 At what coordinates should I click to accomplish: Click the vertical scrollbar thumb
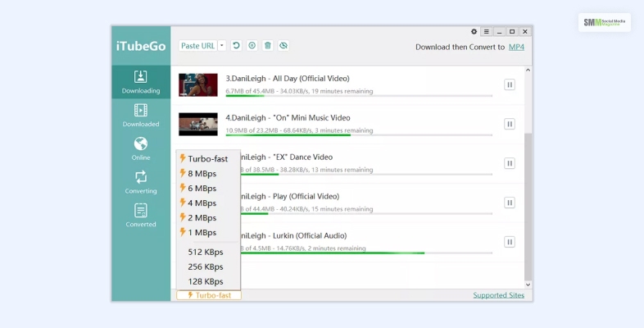pyautogui.click(x=528, y=207)
